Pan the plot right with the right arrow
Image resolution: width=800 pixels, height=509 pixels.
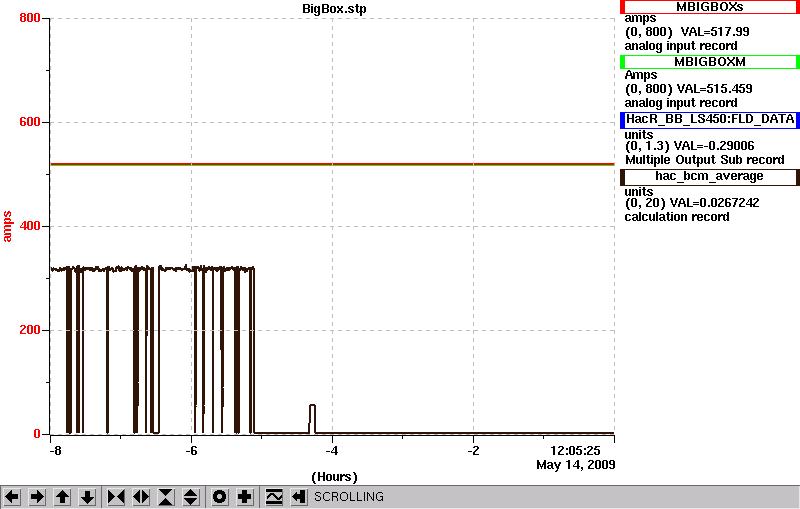(x=37, y=496)
